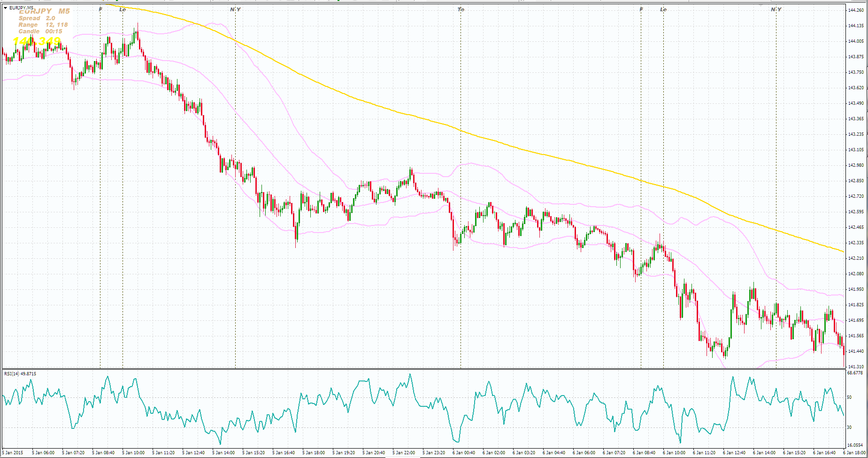The width and height of the screenshot is (868, 458).
Task: Click the 6 Jan 18:00 time axis label
Action: pos(854,453)
